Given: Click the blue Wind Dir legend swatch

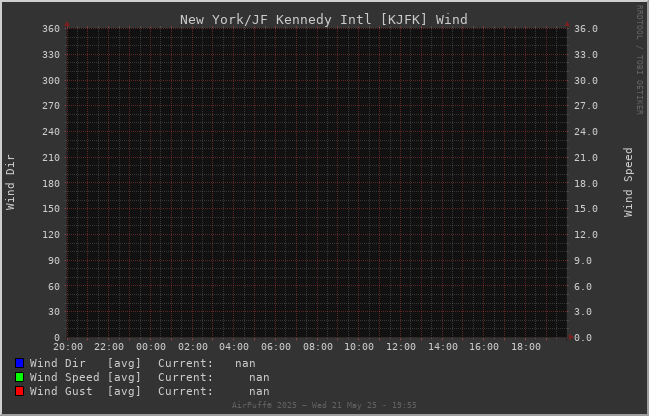Looking at the screenshot, I should (19, 363).
